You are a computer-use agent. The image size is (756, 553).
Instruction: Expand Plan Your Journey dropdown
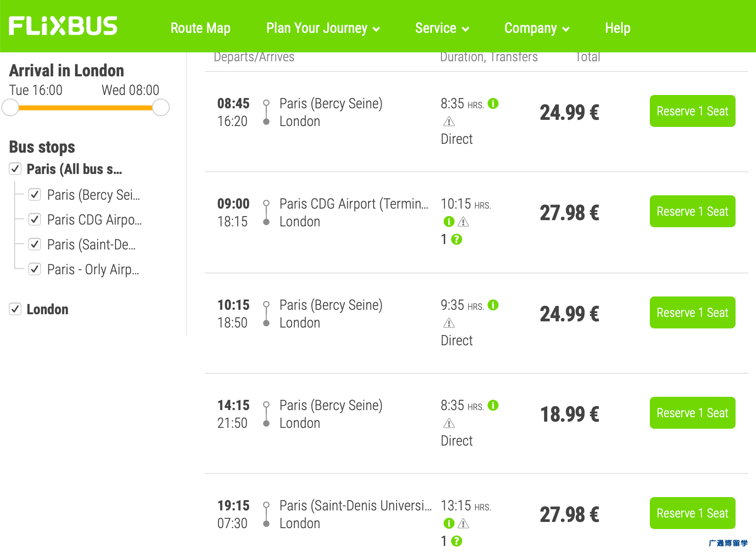(x=323, y=28)
